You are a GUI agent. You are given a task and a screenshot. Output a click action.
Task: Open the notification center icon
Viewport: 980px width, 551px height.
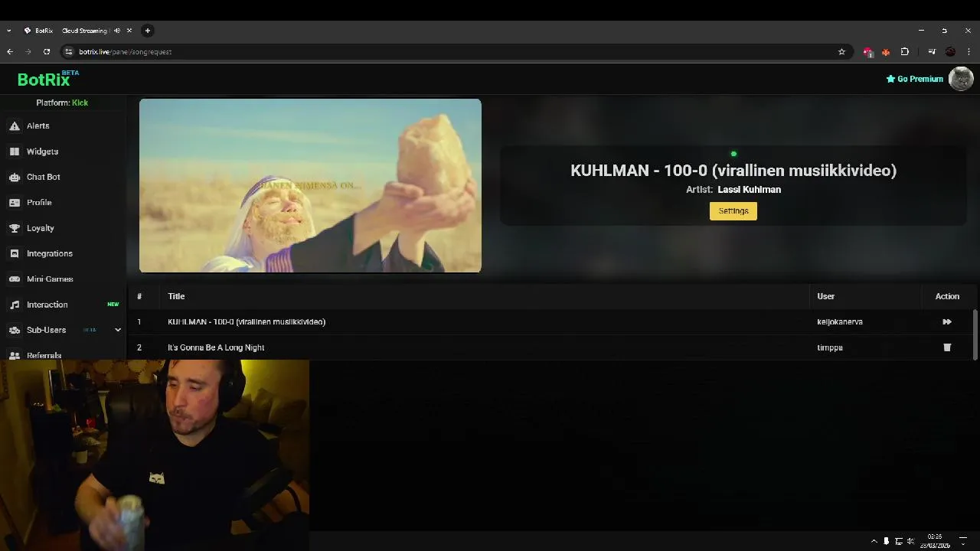963,541
